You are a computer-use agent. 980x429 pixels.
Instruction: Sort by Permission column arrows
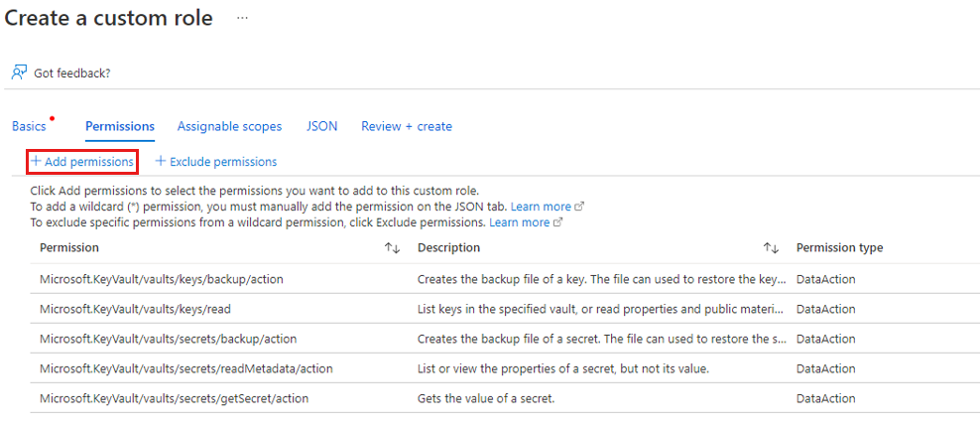point(392,248)
